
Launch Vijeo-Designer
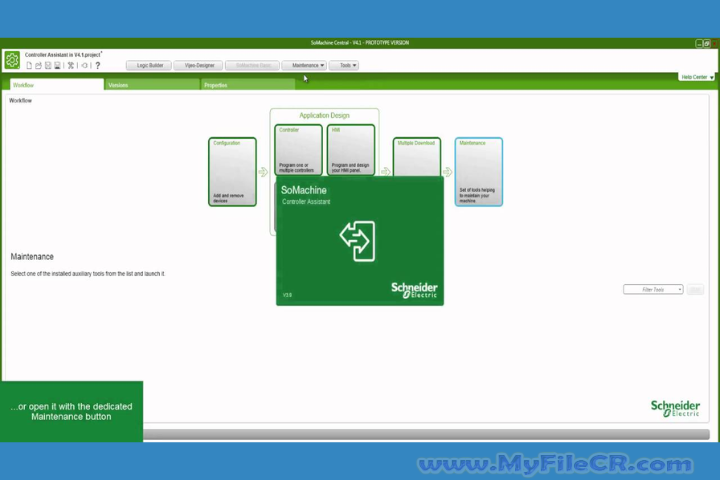(199, 65)
